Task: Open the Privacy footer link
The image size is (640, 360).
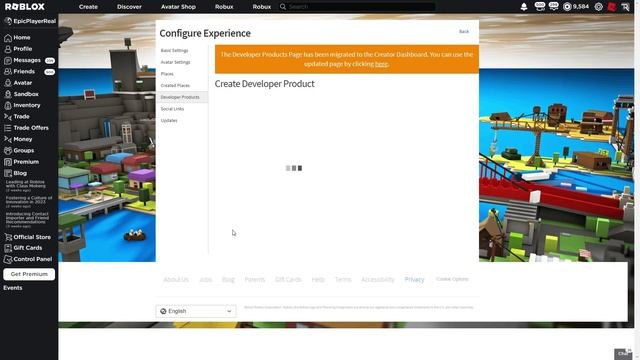Action: [x=414, y=280]
